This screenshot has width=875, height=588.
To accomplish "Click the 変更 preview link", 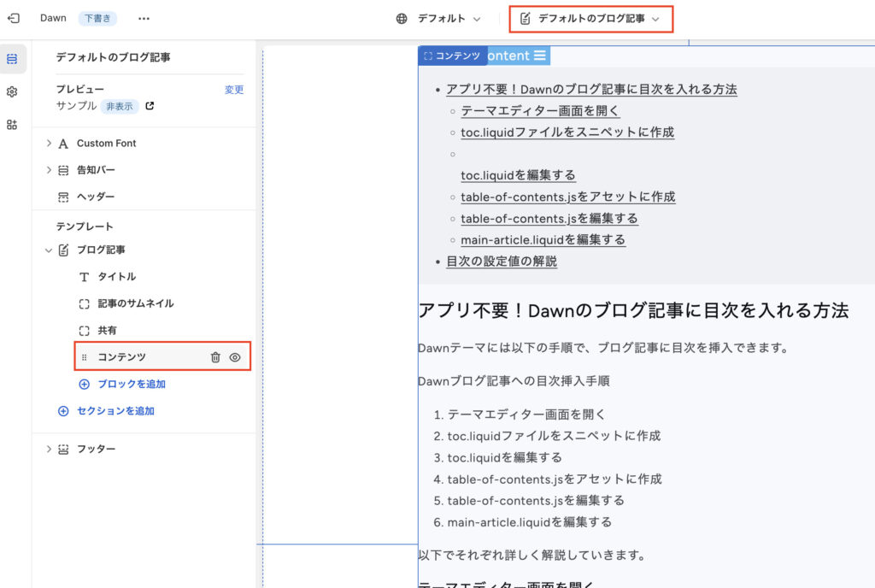I will tap(234, 89).
